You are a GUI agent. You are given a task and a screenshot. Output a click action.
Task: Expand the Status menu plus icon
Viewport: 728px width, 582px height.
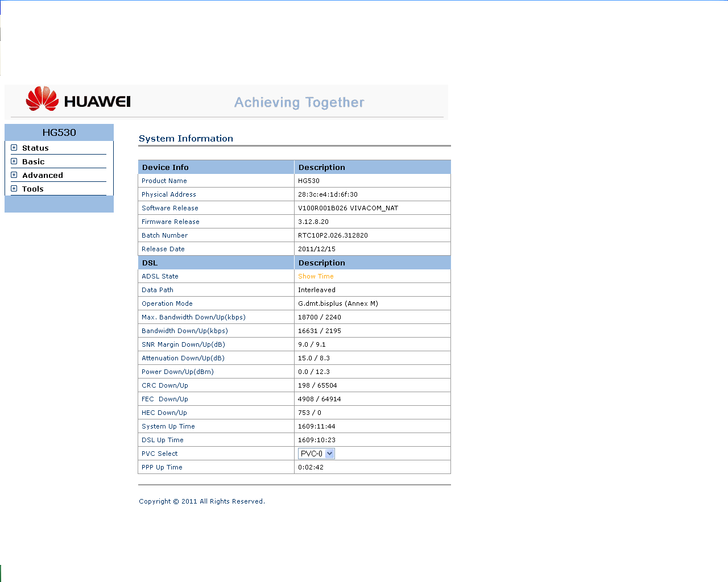(14, 148)
